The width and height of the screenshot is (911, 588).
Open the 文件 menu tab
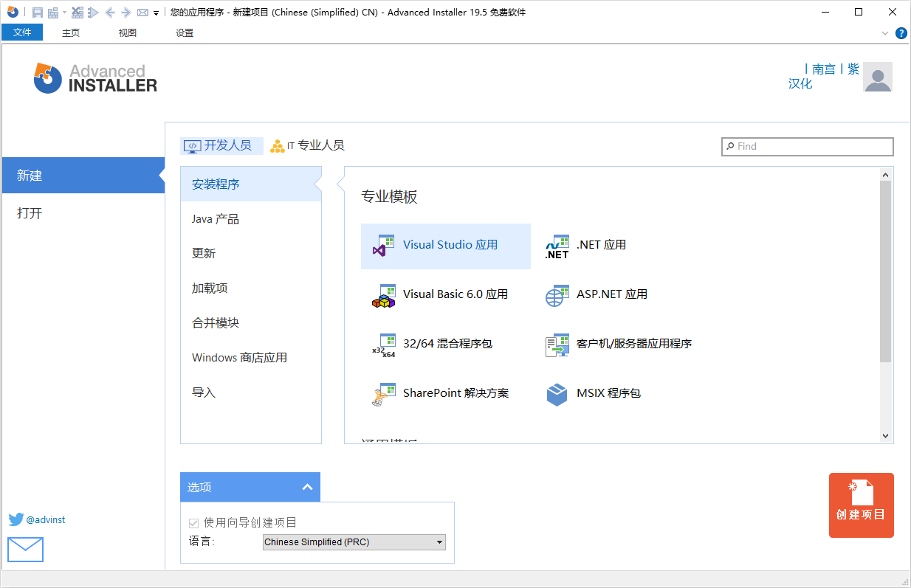point(22,32)
